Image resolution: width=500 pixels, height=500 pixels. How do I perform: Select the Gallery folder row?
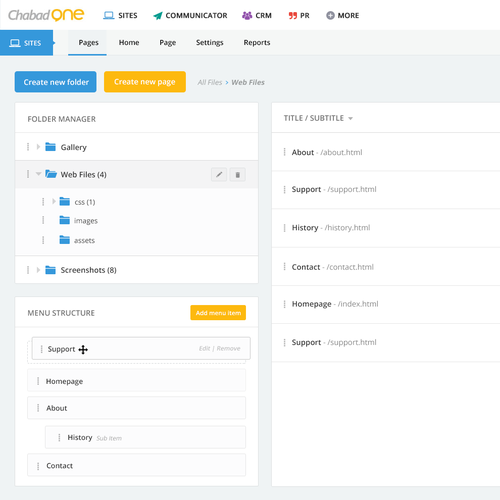click(x=137, y=147)
